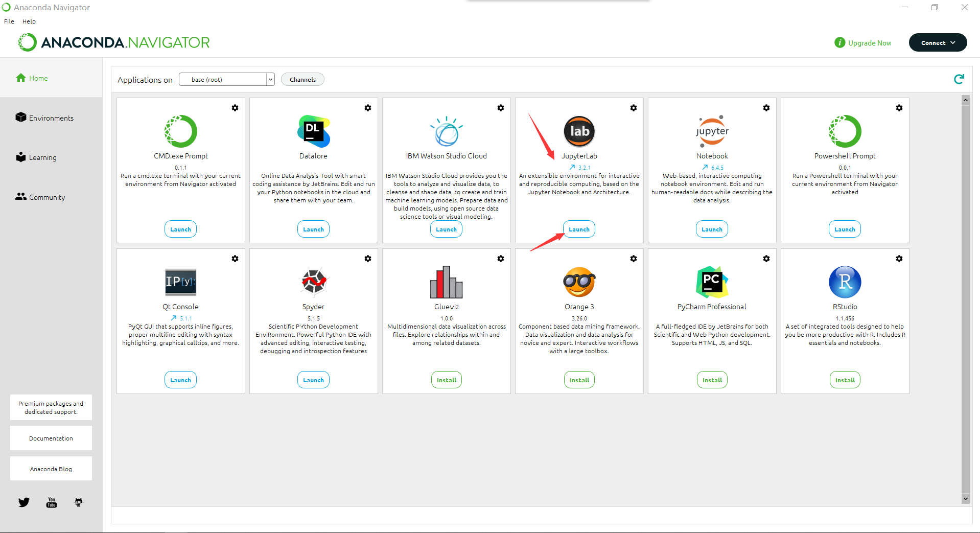Switch to the Home tab
The image size is (980, 533).
pos(51,78)
